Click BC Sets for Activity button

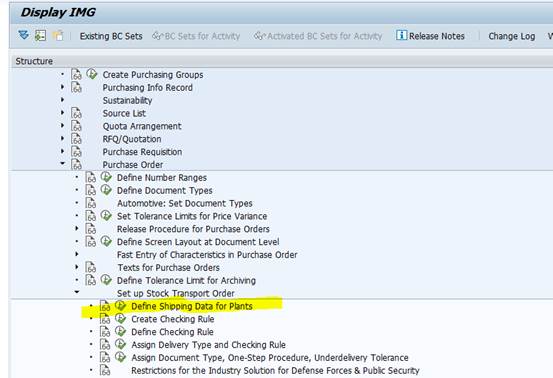tap(196, 36)
